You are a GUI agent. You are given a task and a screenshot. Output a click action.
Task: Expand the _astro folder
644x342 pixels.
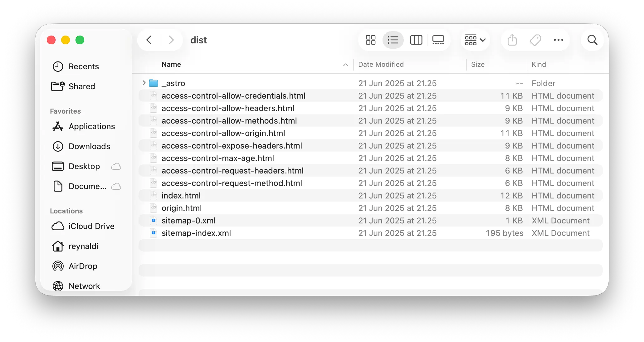tap(144, 83)
